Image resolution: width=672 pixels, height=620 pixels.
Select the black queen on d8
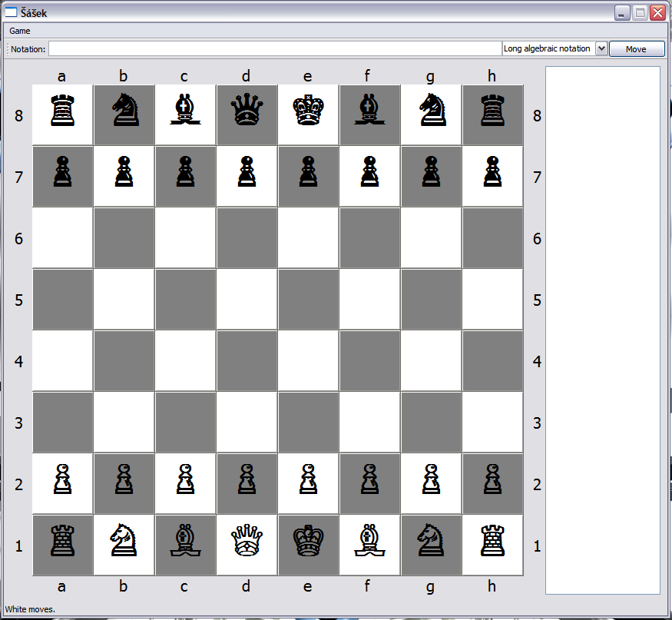pyautogui.click(x=247, y=110)
